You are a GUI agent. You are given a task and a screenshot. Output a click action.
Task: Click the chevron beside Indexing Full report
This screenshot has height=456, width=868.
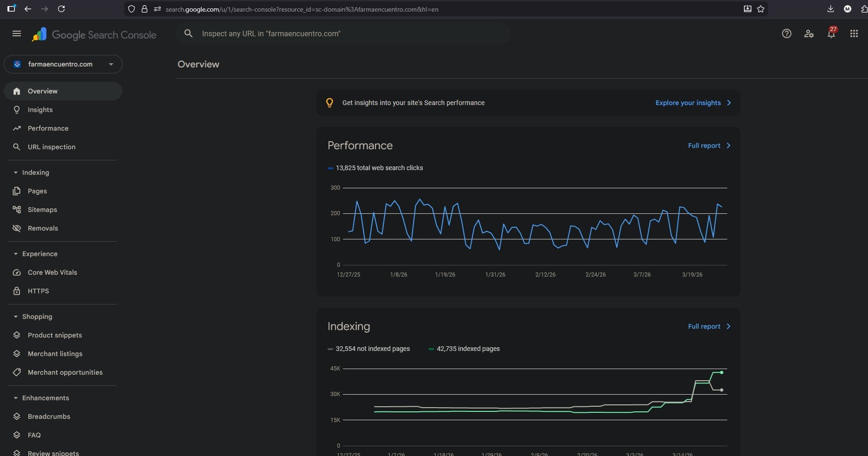point(728,326)
